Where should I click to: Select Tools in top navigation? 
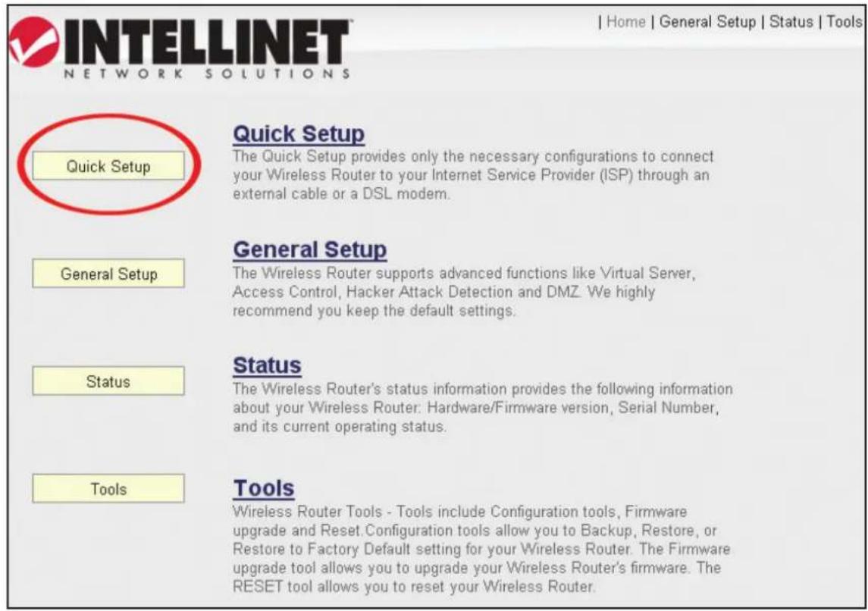[844, 22]
